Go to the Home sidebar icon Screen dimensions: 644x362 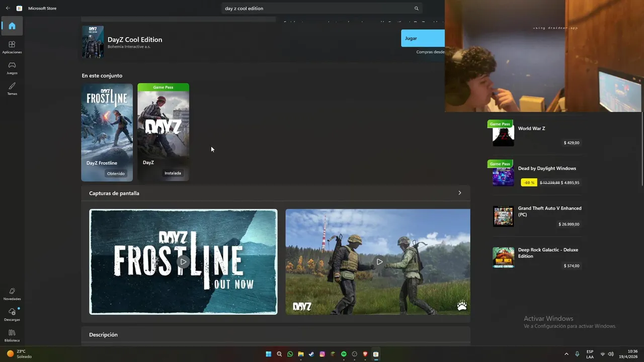[12, 26]
